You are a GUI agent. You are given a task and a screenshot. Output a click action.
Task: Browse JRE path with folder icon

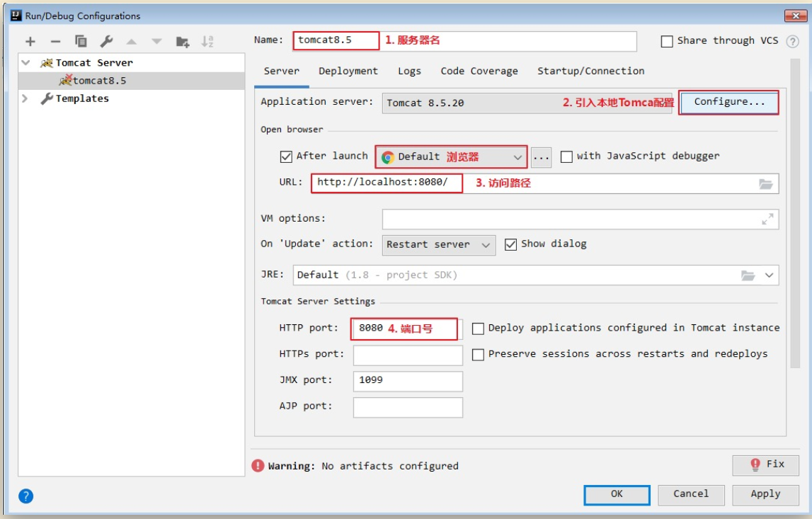[748, 275]
